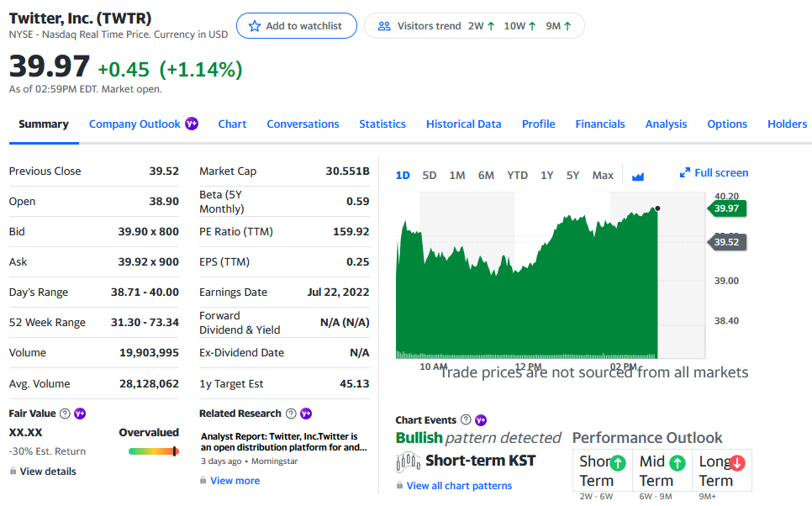This screenshot has width=812, height=506.
Task: Switch the chart to 6M range
Action: 486,176
